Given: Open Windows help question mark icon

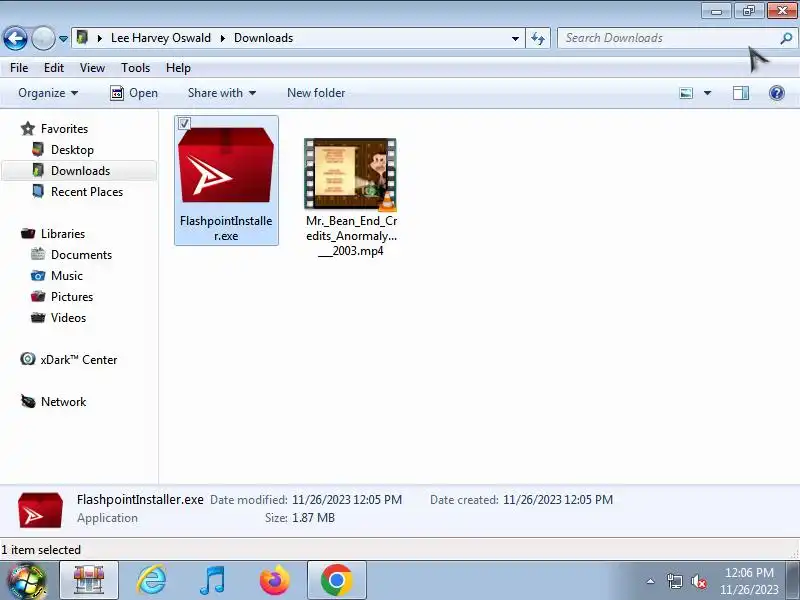Looking at the screenshot, I should click(777, 93).
